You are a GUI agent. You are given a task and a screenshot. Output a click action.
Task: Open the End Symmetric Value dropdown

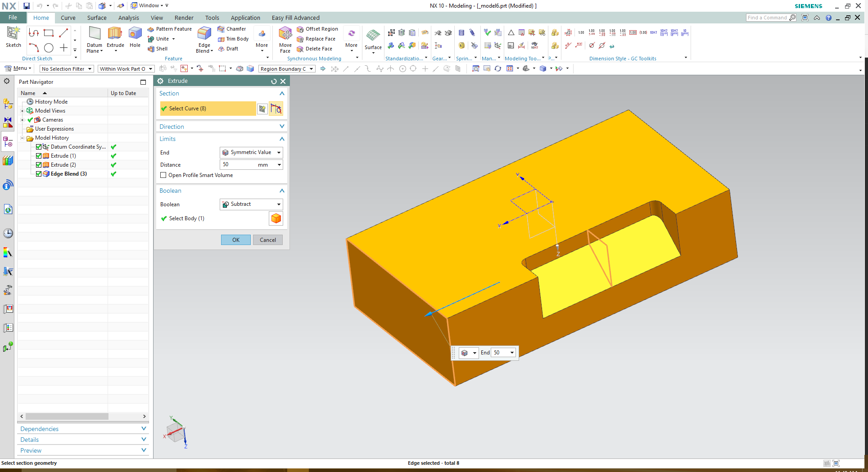click(251, 152)
